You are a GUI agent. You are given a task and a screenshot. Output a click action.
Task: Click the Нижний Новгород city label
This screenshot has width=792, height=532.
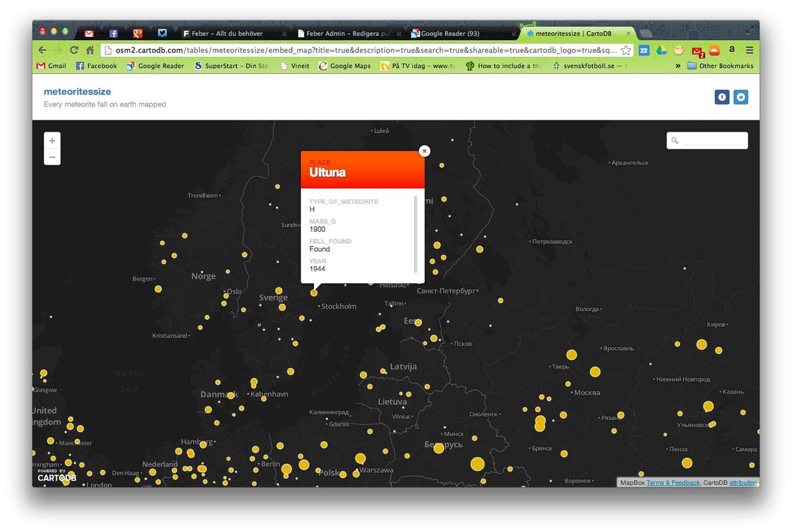pyautogui.click(x=683, y=379)
